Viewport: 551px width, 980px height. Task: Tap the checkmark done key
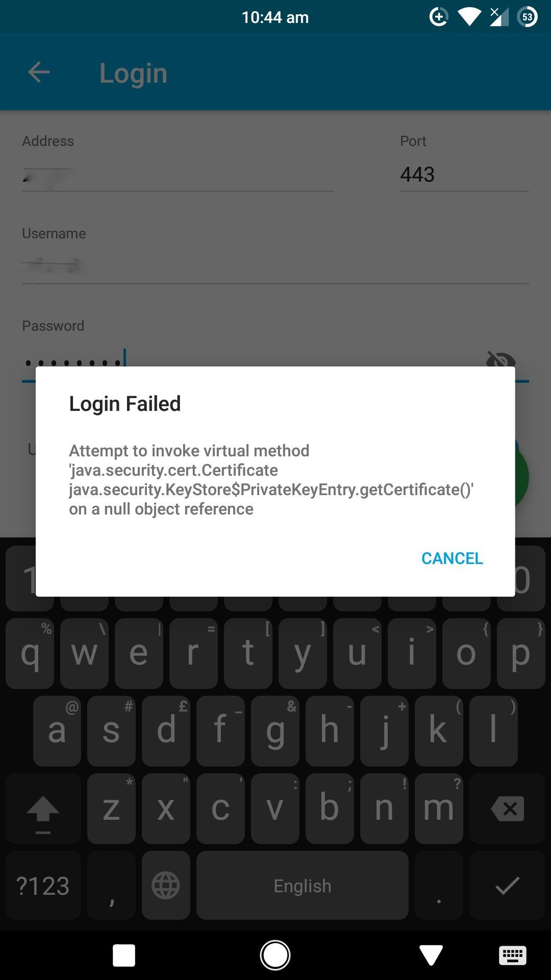pos(508,886)
